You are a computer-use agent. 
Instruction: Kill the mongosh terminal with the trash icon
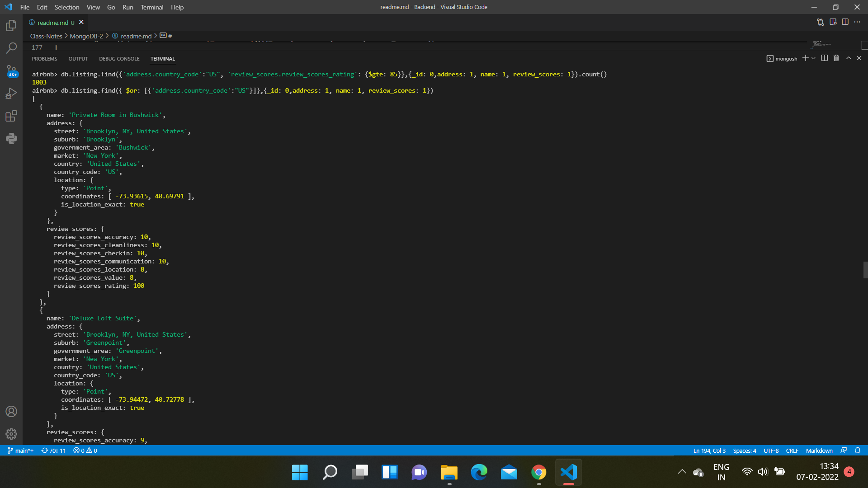(x=836, y=58)
